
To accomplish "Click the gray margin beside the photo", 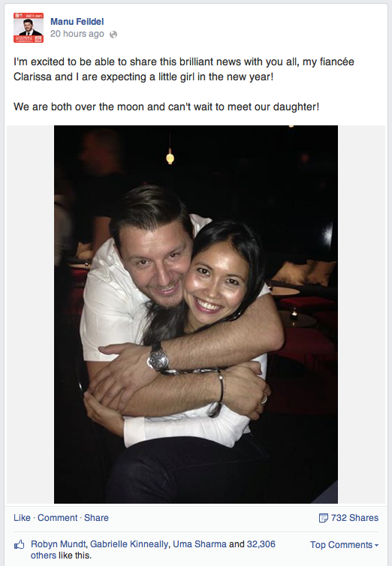I will click(30, 314).
